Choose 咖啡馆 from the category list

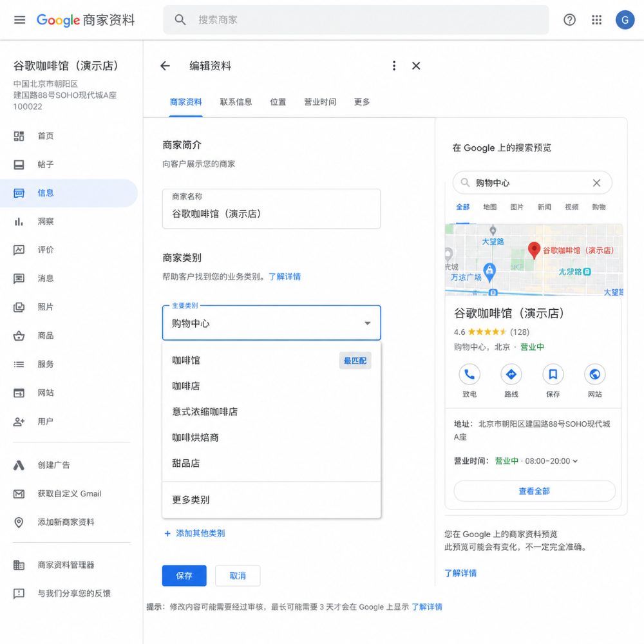[x=272, y=361]
